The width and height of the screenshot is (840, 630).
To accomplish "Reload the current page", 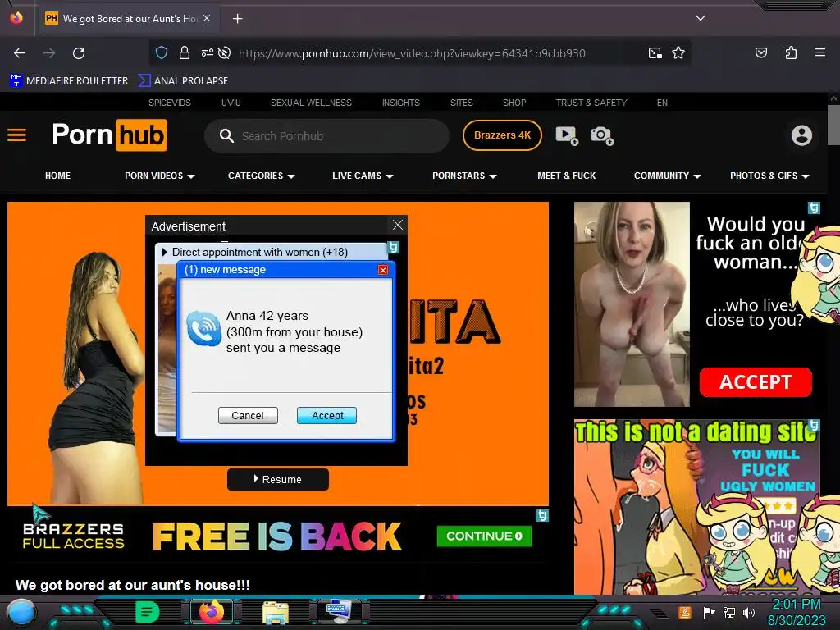I will pyautogui.click(x=79, y=53).
